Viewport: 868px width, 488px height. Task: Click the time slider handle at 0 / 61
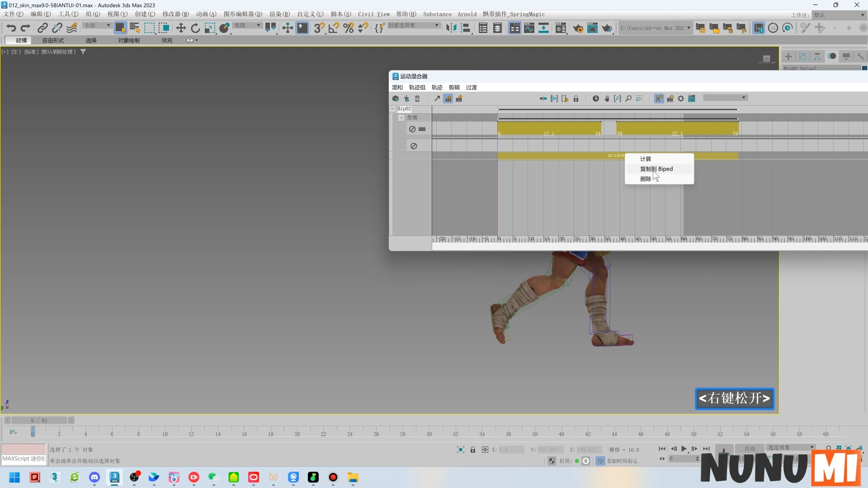(x=39, y=420)
